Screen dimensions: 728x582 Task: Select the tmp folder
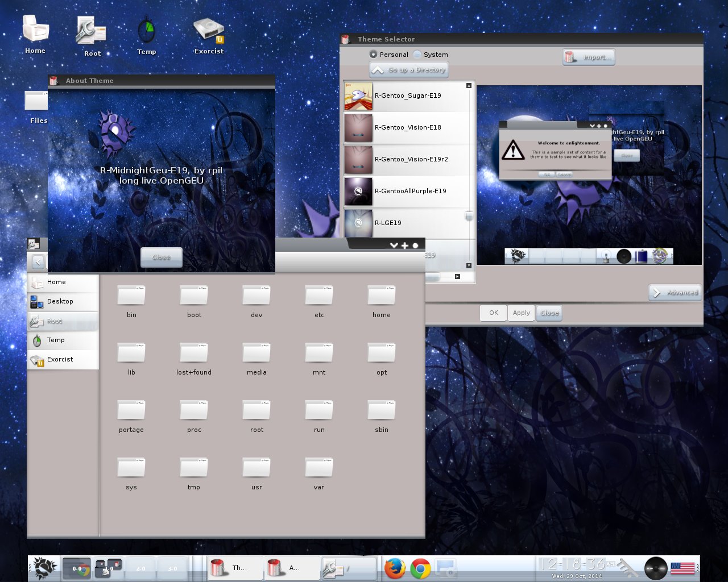194,473
